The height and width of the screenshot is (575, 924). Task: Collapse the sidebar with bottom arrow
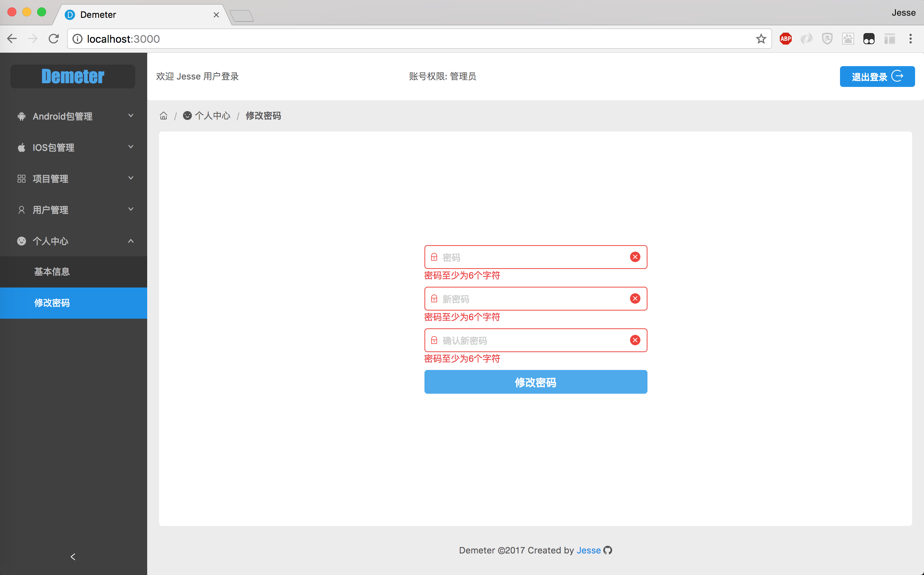pos(73,557)
